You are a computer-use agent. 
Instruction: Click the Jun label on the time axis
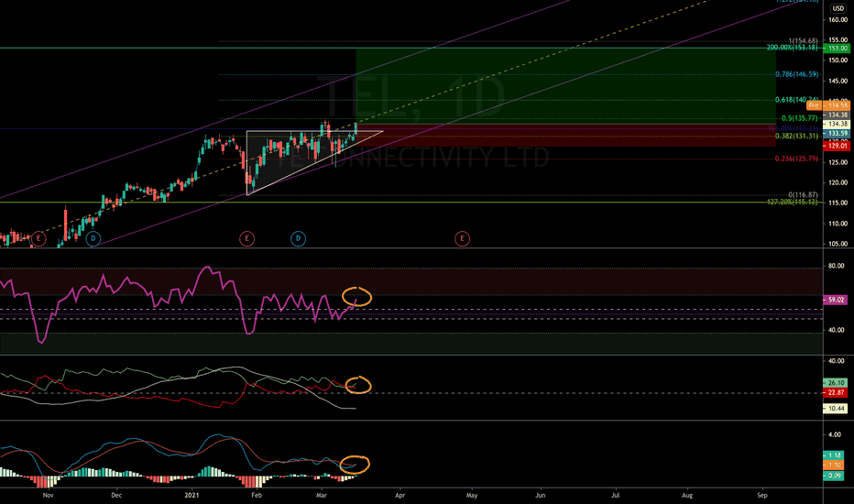pyautogui.click(x=541, y=495)
